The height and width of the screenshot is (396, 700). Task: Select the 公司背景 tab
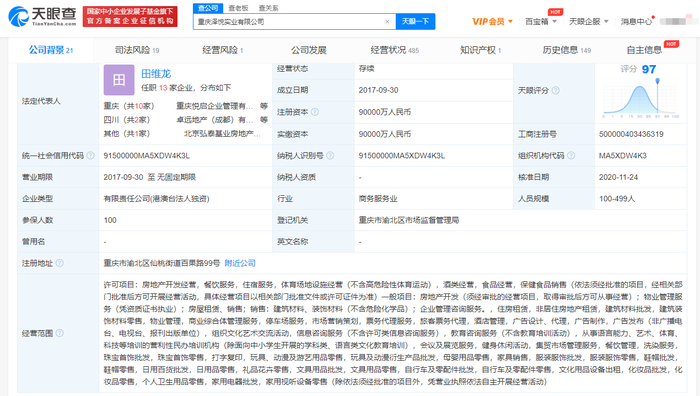[50, 50]
